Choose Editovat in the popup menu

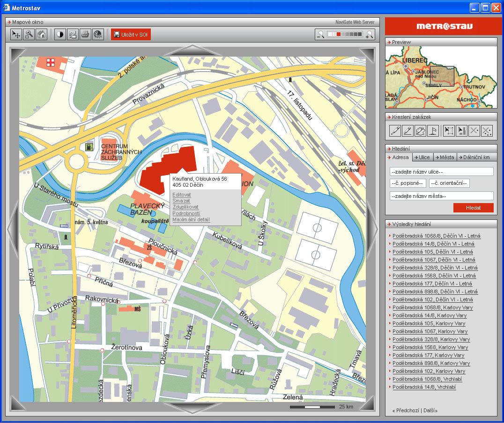tap(181, 194)
